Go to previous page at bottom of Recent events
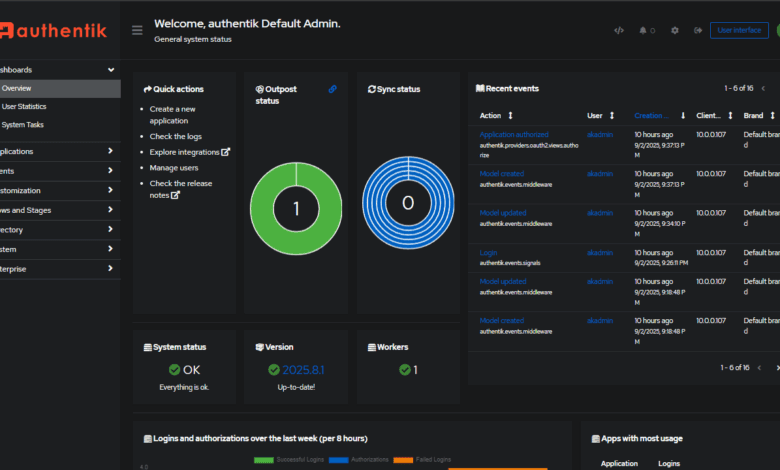The width and height of the screenshot is (780, 470). [759, 368]
